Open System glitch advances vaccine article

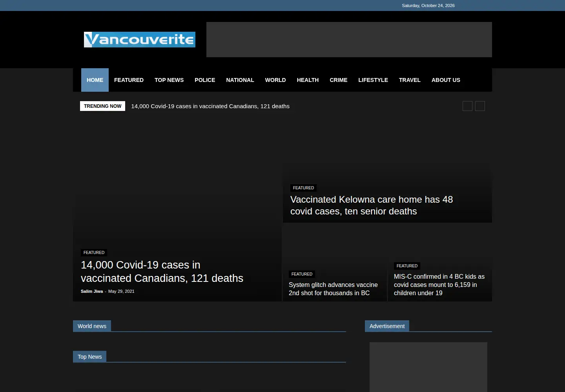coord(333,289)
